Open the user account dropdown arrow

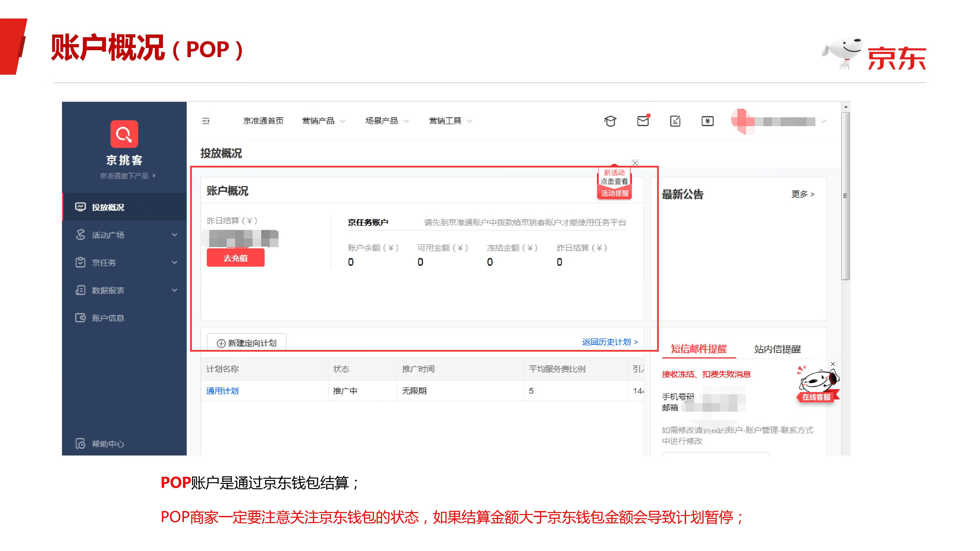coord(824,121)
